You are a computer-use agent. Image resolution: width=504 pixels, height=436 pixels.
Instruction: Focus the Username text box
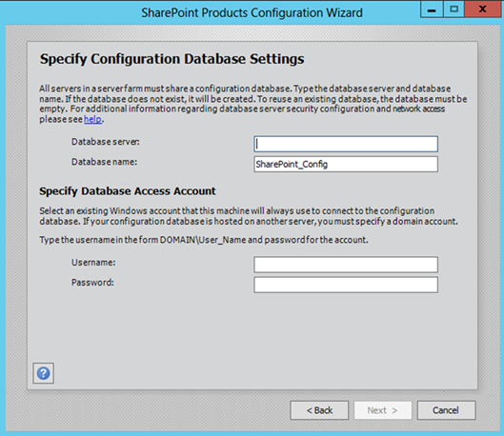tap(346, 265)
